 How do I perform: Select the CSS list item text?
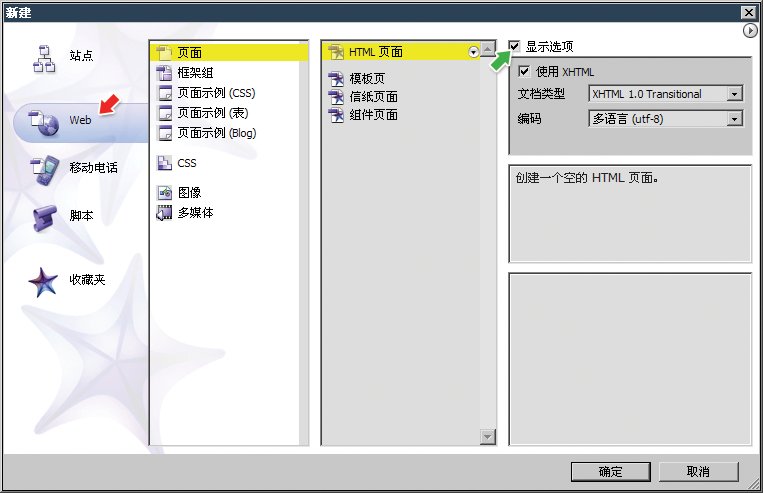point(187,163)
